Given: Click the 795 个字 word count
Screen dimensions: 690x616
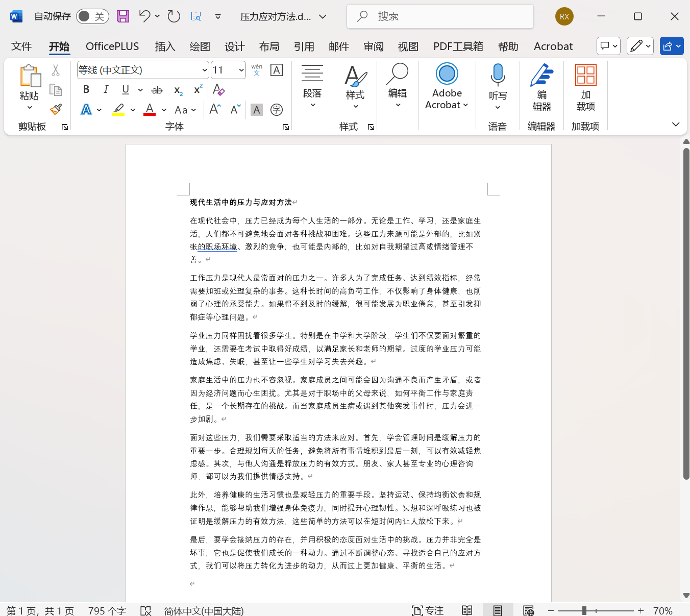Looking at the screenshot, I should point(106,610).
